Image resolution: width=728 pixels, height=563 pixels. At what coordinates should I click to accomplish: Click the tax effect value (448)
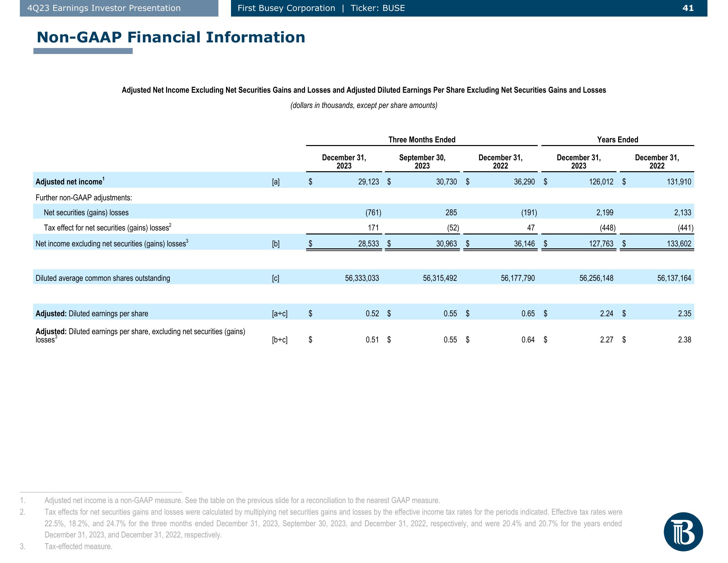(x=608, y=228)
